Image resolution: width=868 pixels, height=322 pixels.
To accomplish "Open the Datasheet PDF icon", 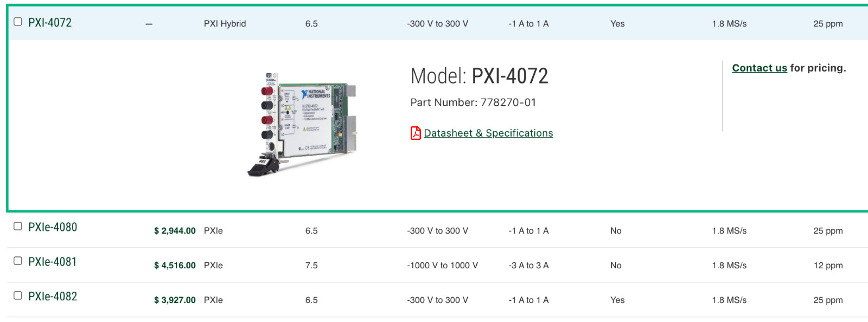I will (x=416, y=133).
